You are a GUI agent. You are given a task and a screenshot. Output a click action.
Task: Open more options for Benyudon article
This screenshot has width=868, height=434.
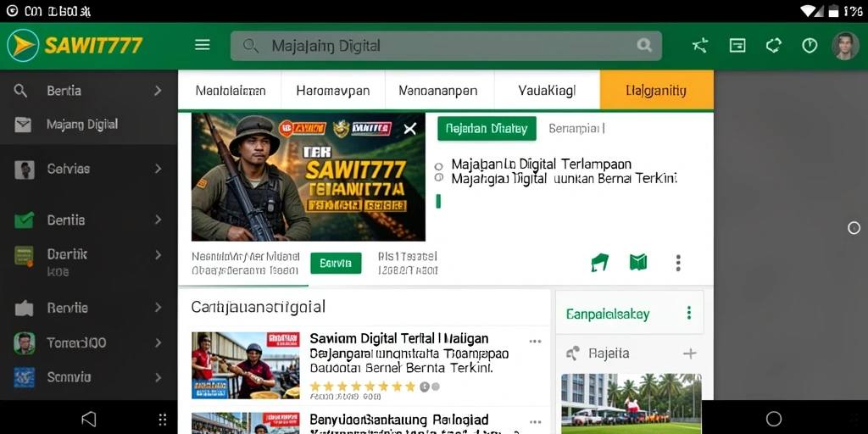[x=535, y=422]
